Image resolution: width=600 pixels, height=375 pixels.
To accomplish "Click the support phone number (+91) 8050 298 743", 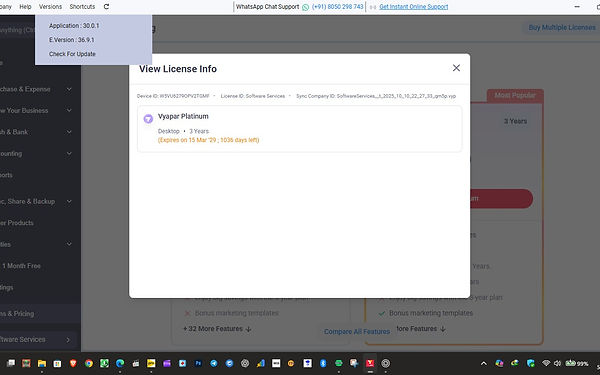I will click(338, 7).
